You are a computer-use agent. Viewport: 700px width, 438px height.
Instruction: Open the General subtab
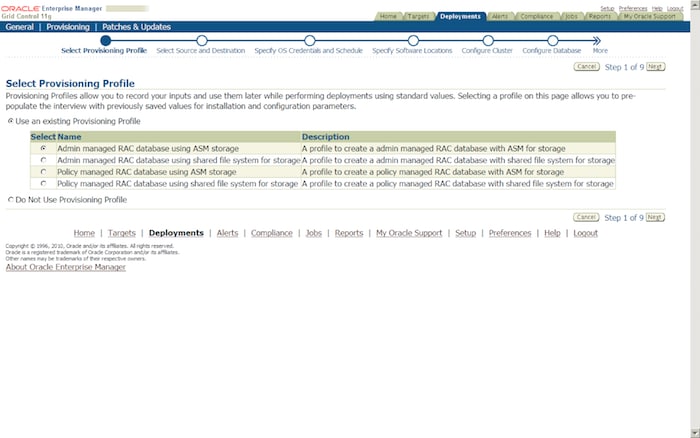pos(20,27)
